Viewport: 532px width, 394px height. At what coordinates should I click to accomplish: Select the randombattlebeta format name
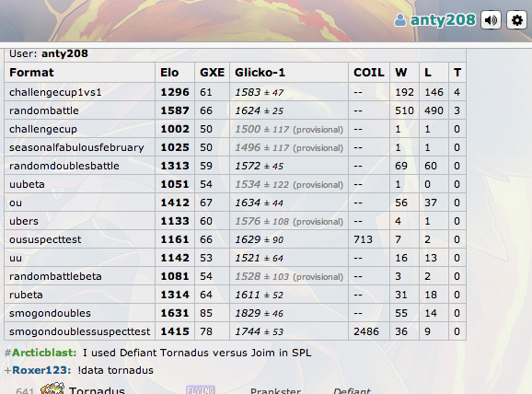[55, 276]
